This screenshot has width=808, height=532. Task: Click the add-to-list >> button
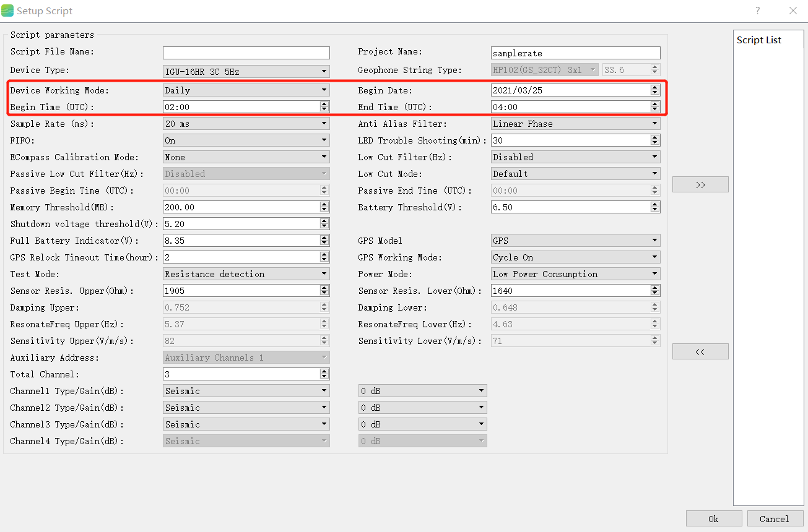coord(700,184)
